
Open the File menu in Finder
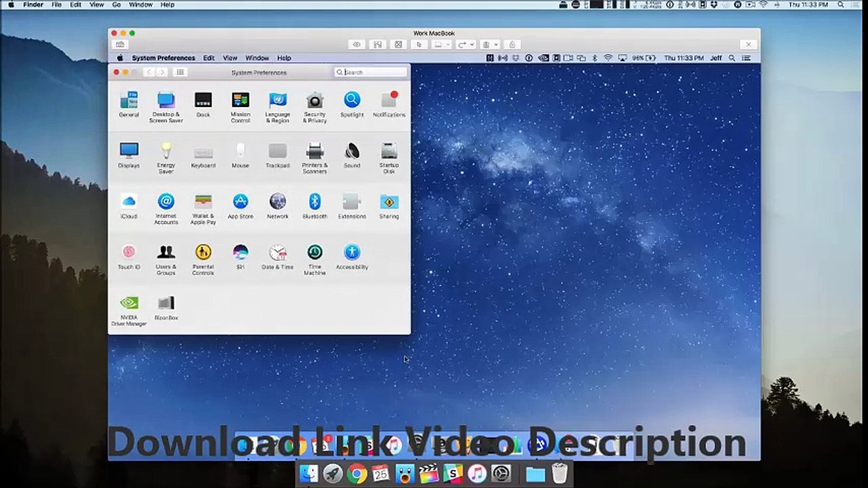(x=57, y=5)
